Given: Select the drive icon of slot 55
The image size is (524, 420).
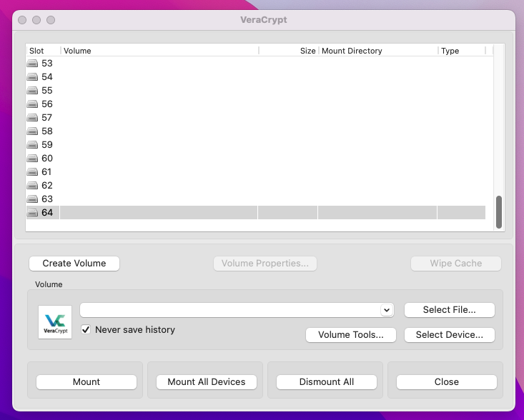Looking at the screenshot, I should (32, 91).
